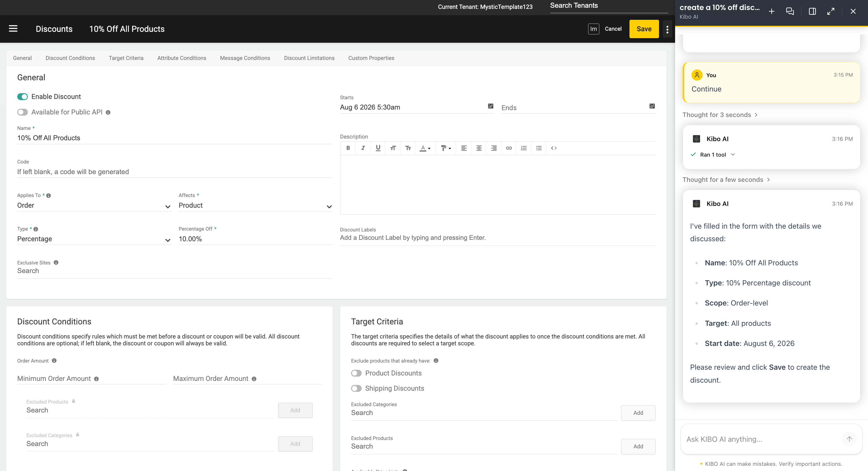Expand 'Ran 1 tool' details
Viewport: 868px width, 471px height.
(x=713, y=155)
